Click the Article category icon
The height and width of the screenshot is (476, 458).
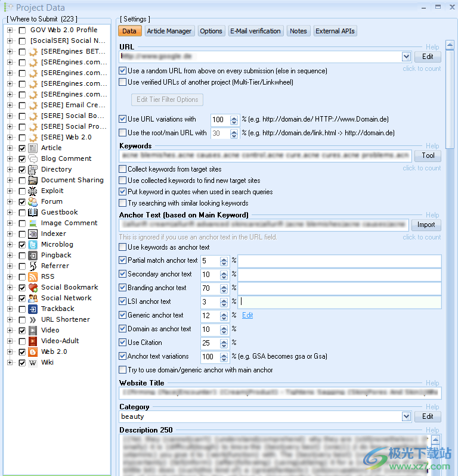coord(33,148)
